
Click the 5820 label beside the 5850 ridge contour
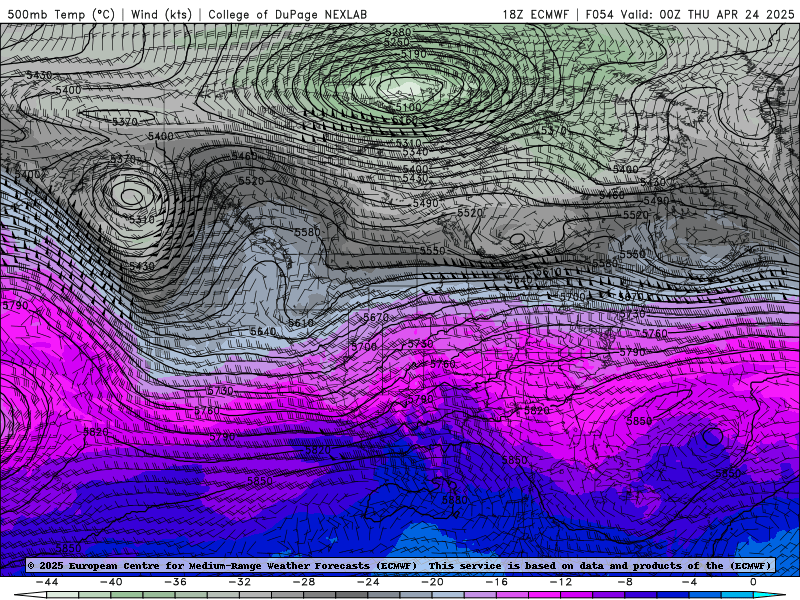[x=537, y=410]
